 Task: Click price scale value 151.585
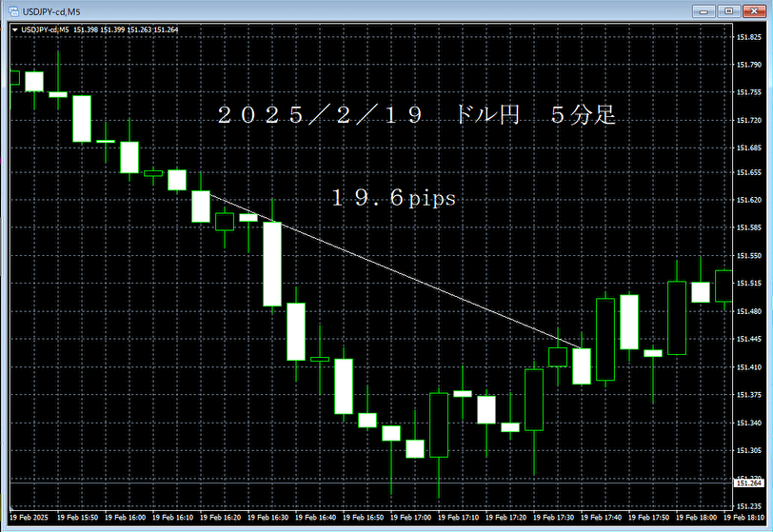749,227
